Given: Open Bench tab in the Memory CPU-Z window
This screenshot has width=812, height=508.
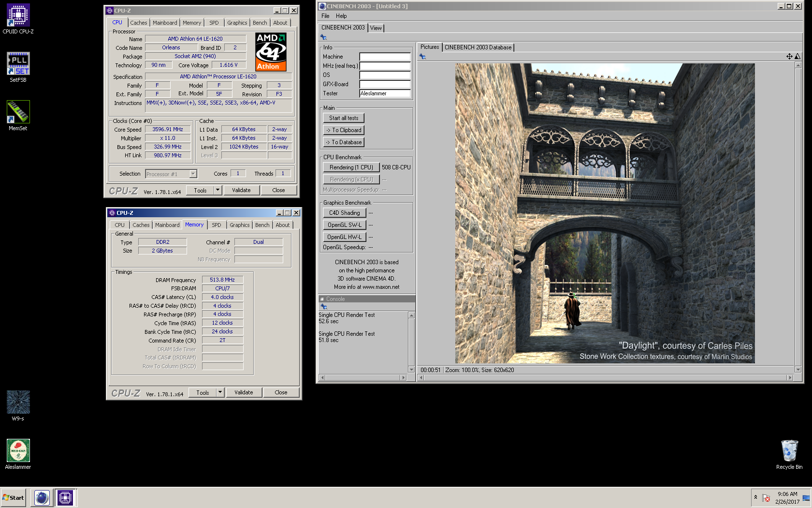Looking at the screenshot, I should [262, 225].
